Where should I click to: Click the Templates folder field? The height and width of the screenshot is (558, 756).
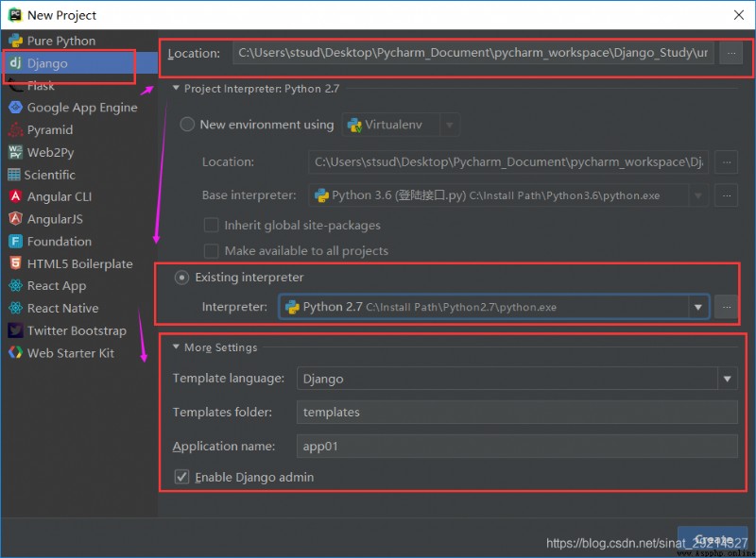517,413
